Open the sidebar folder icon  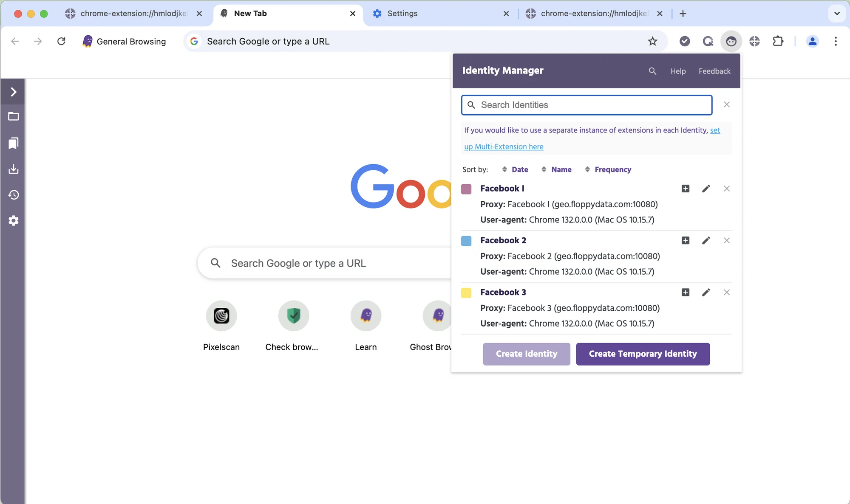[13, 116]
